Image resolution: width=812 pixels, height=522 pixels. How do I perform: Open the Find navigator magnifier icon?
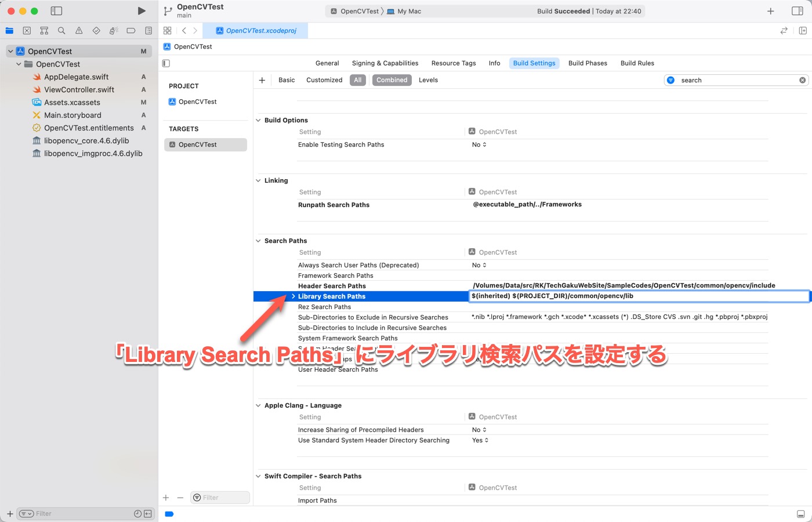(x=61, y=31)
